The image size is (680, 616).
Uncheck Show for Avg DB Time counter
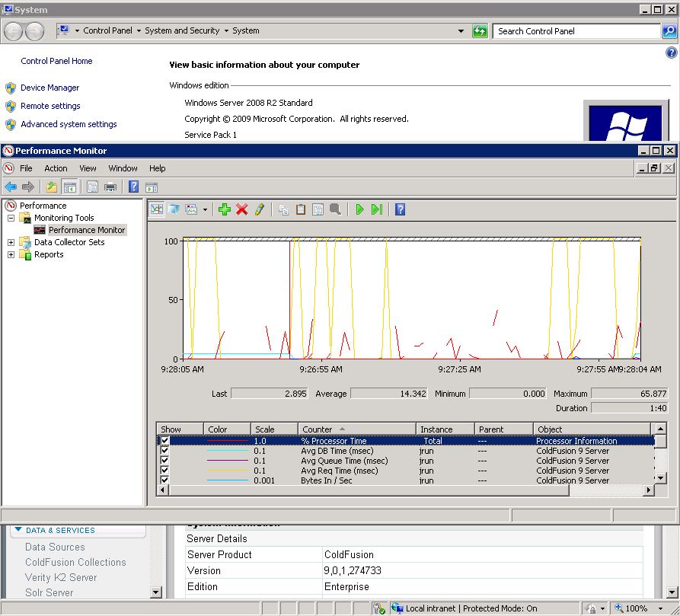(165, 451)
